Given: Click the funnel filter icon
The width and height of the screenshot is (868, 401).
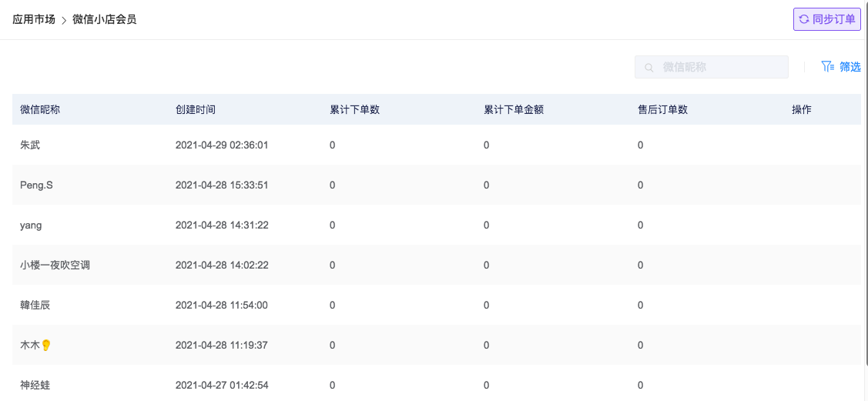Looking at the screenshot, I should [828, 67].
